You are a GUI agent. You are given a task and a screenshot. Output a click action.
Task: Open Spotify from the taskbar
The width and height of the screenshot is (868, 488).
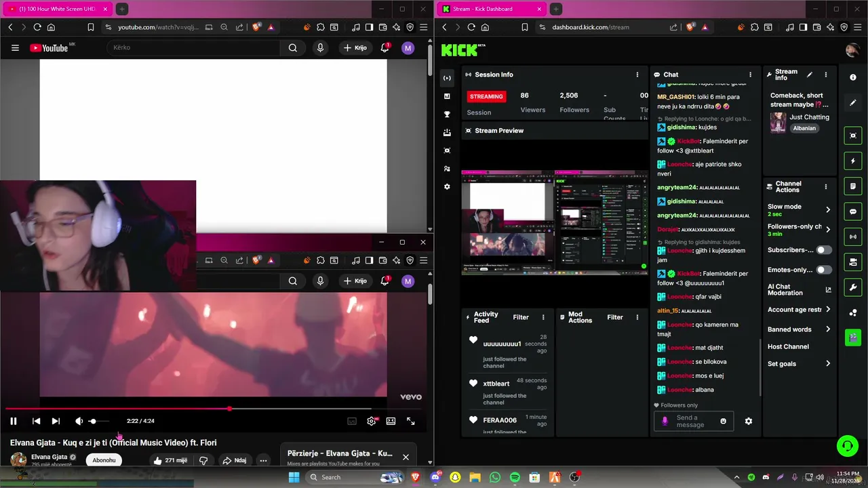(515, 477)
